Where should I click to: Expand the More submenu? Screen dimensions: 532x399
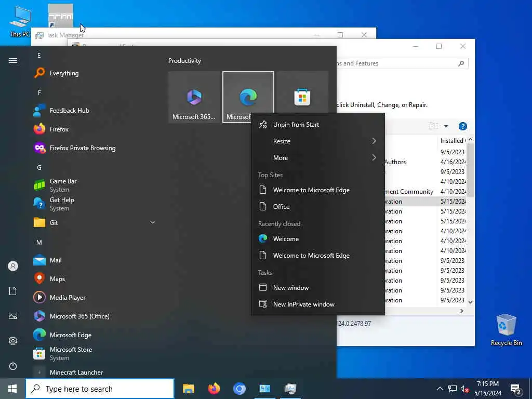318,158
